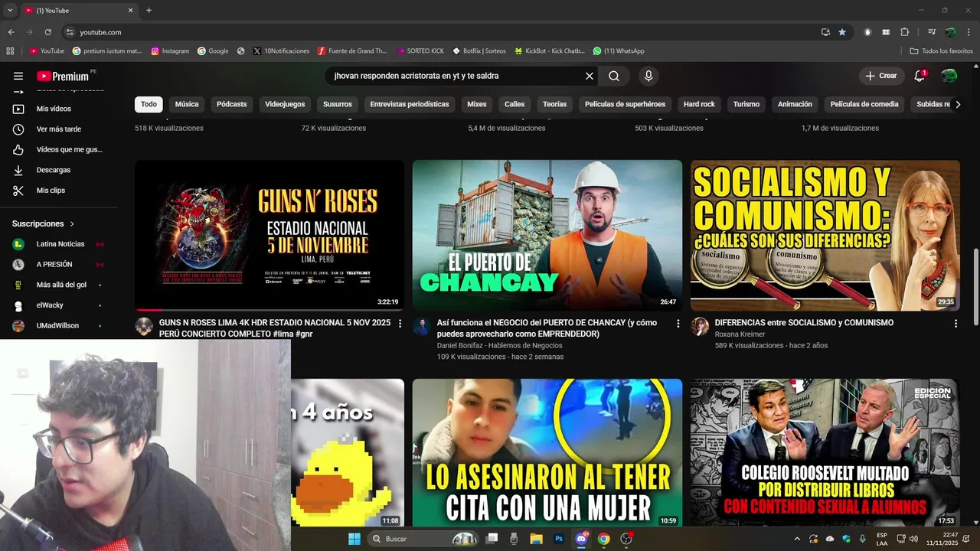Open Todos los favoritos folder
Viewport: 980px width, 551px height.
coord(941,51)
